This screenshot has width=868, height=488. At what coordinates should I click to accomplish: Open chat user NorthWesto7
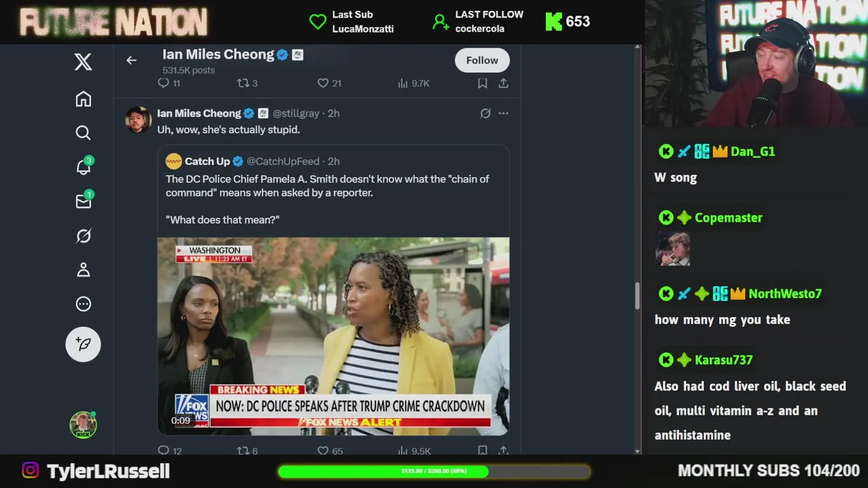(785, 294)
